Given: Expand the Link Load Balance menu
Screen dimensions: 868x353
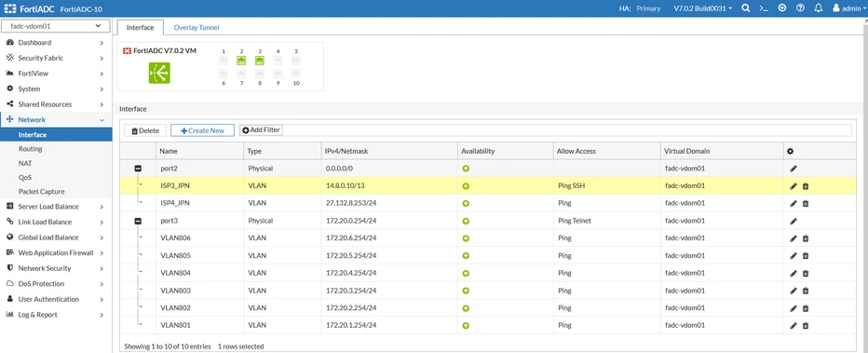Looking at the screenshot, I should point(55,222).
